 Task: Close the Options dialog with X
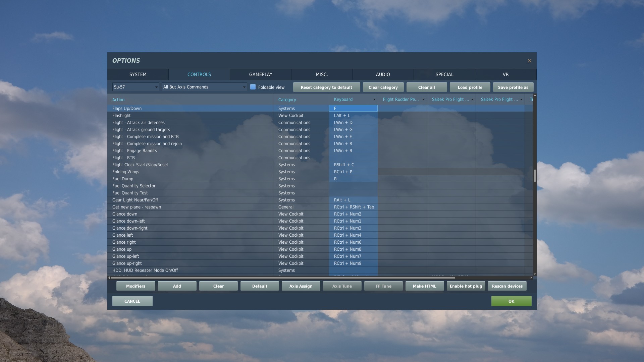(x=529, y=61)
